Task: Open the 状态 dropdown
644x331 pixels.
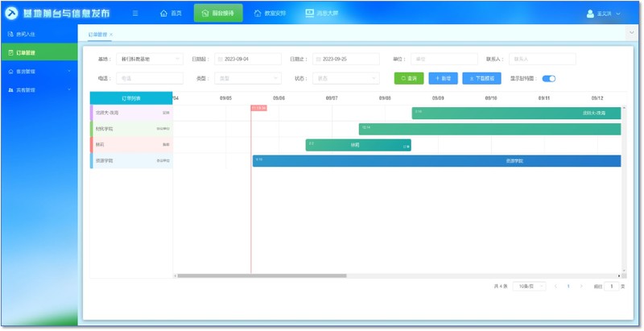Action: pyautogui.click(x=346, y=78)
